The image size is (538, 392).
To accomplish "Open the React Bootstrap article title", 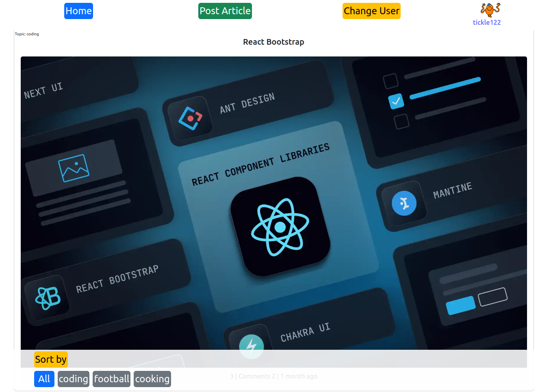I will point(273,42).
